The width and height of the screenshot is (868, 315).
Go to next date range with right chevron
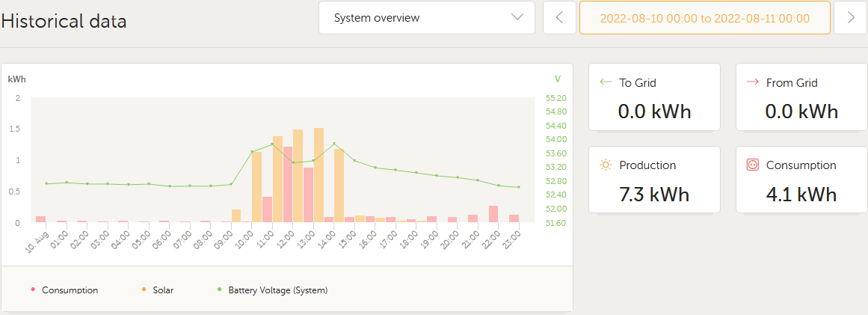tap(850, 18)
